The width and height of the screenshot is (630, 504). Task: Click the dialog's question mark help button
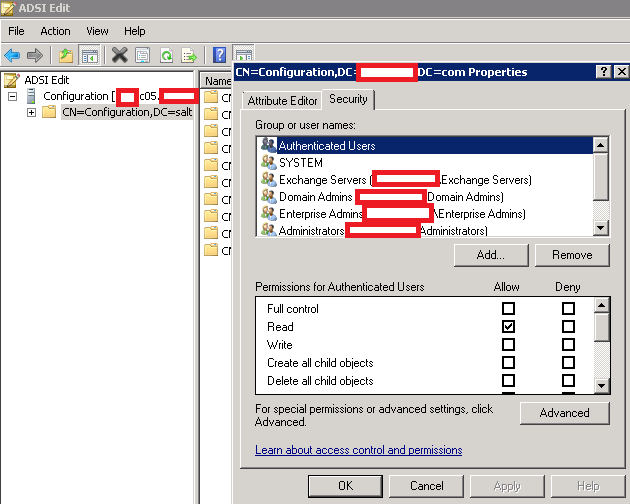[x=603, y=72]
